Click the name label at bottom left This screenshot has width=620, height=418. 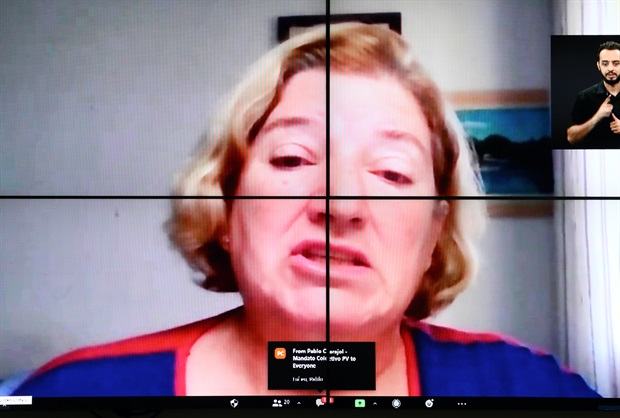[x=16, y=400]
